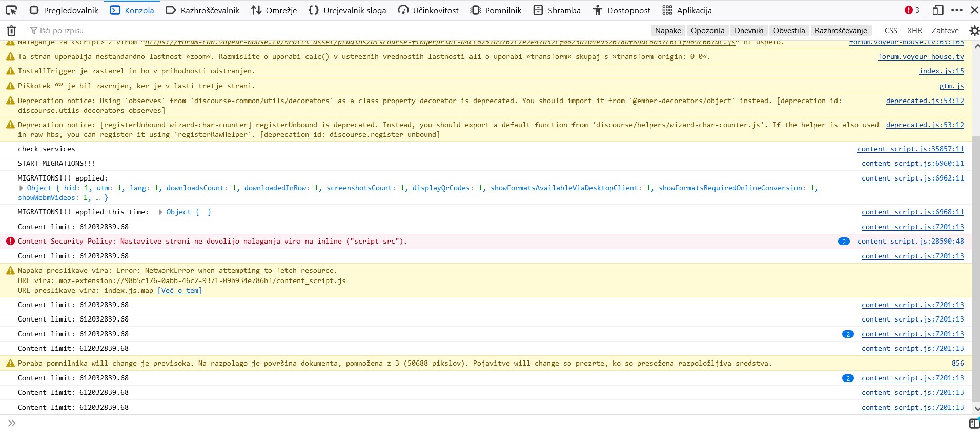Toggle the split console sidebar icon
The height and width of the screenshot is (441, 980).
point(974,423)
